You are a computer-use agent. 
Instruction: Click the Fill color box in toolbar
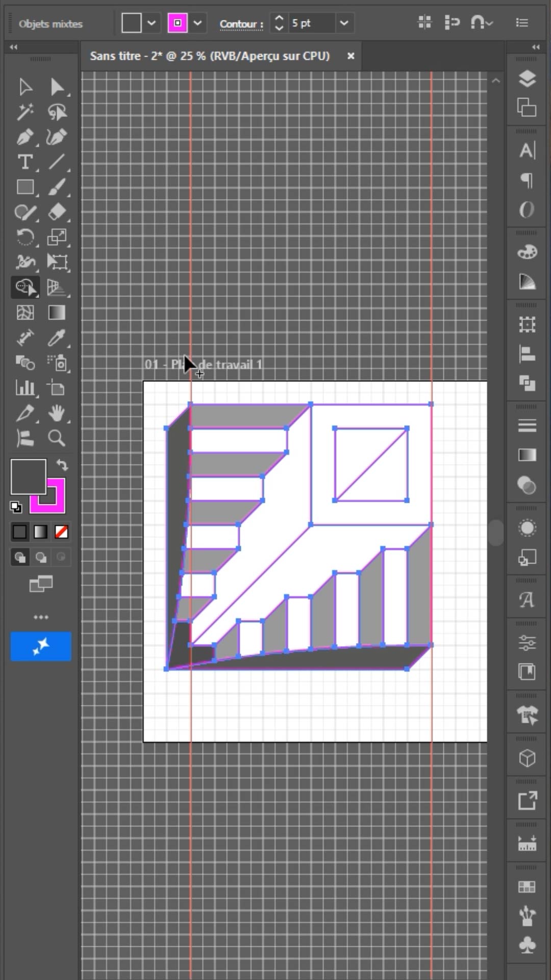[x=28, y=476]
